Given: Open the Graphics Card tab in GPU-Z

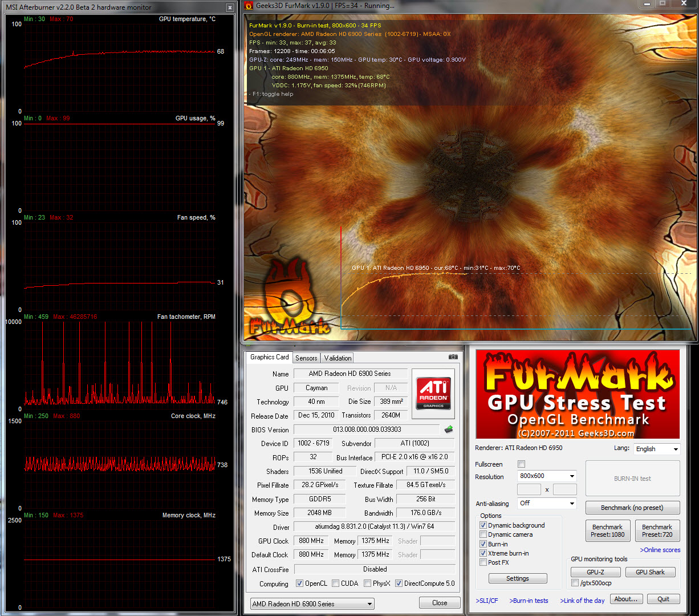Looking at the screenshot, I should coord(270,357).
